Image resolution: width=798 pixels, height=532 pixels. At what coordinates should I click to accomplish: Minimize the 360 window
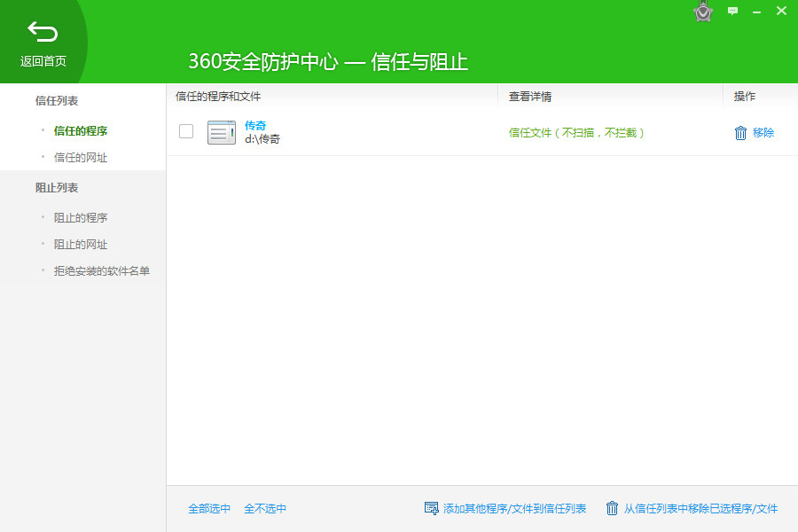(x=757, y=12)
